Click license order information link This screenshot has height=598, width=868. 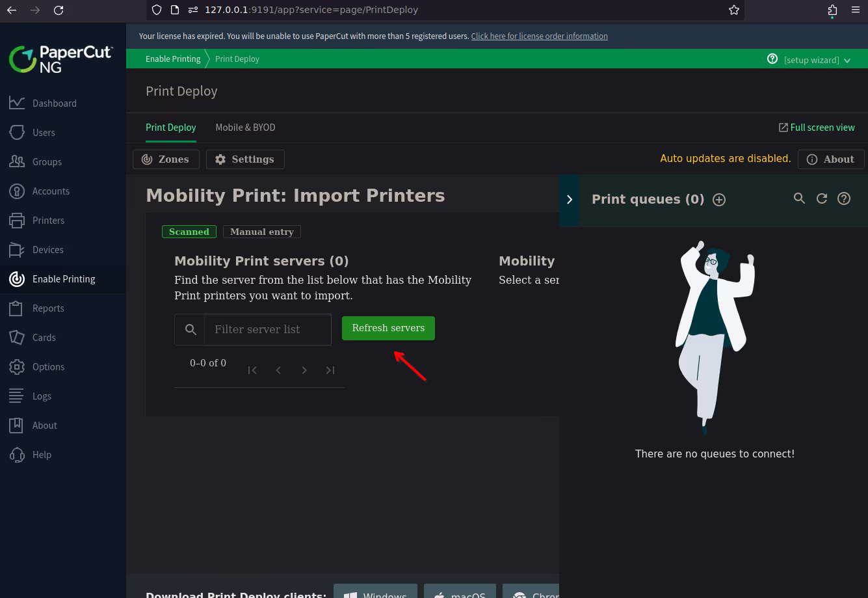coord(539,36)
